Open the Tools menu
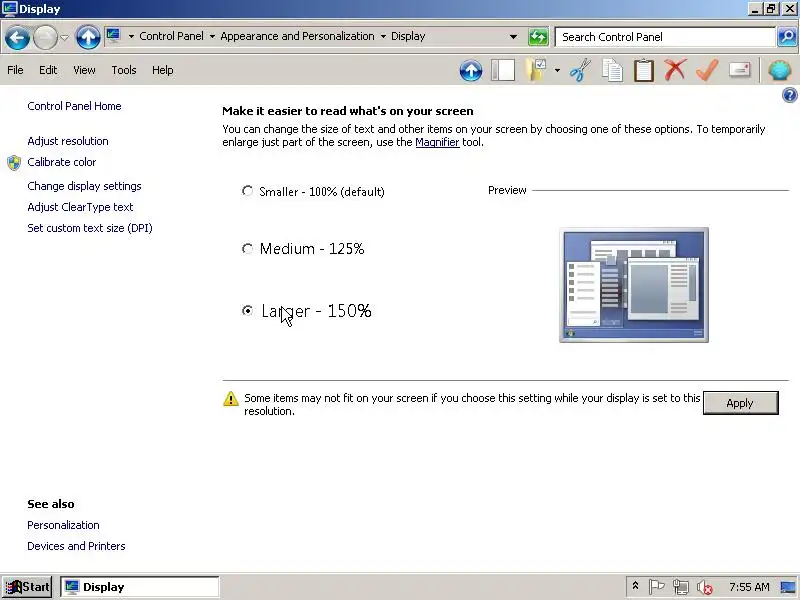800x600 pixels. tap(124, 70)
